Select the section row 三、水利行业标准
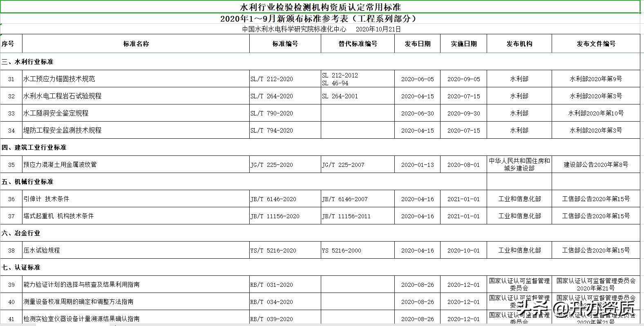Screen dimensions: 644x326 [x=28, y=62]
